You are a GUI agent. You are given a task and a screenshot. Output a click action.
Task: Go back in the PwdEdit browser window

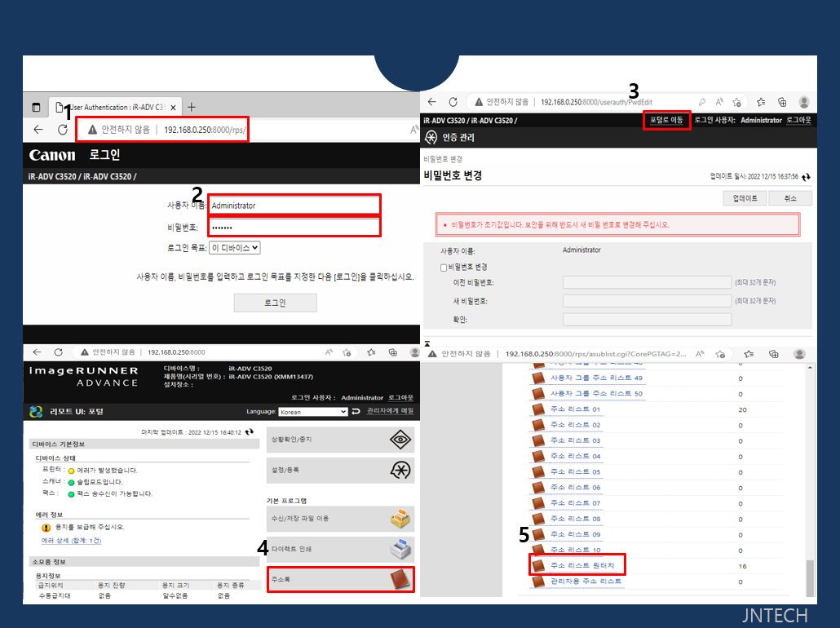[432, 102]
